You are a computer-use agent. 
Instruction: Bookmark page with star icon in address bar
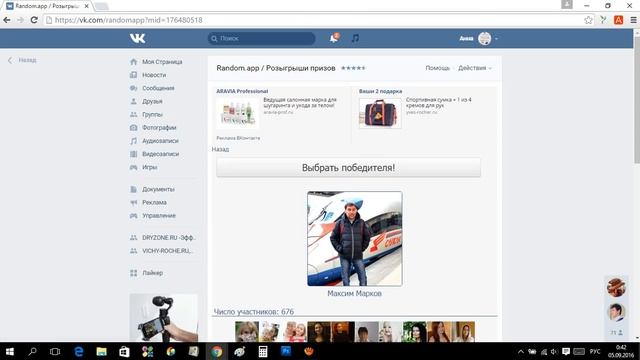(x=588, y=20)
